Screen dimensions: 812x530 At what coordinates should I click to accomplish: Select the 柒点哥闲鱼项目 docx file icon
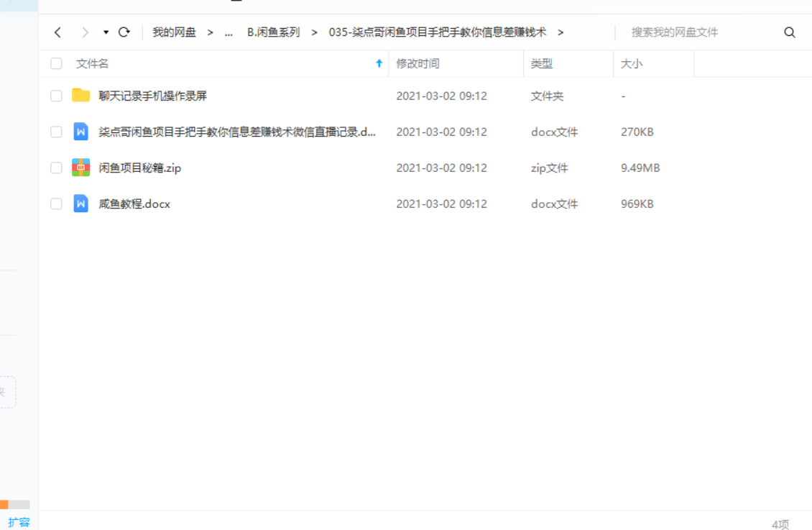[x=80, y=132]
